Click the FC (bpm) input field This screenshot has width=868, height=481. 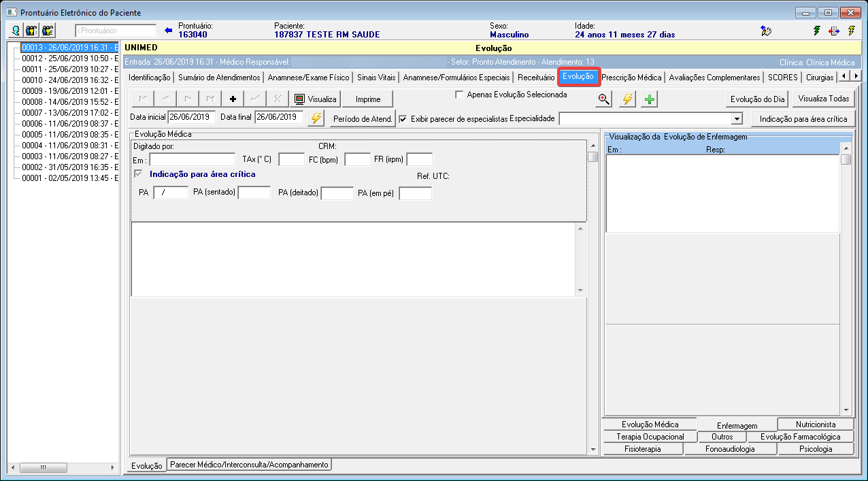tap(357, 160)
